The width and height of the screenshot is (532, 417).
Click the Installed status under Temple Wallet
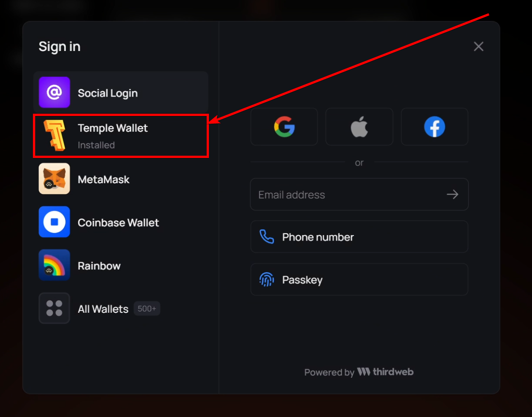pos(97,145)
